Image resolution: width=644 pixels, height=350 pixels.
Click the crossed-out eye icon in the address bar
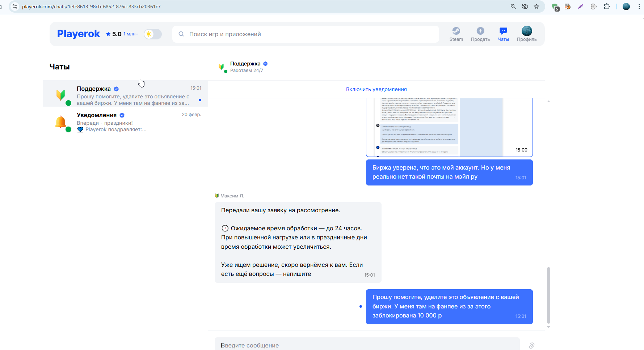525,7
